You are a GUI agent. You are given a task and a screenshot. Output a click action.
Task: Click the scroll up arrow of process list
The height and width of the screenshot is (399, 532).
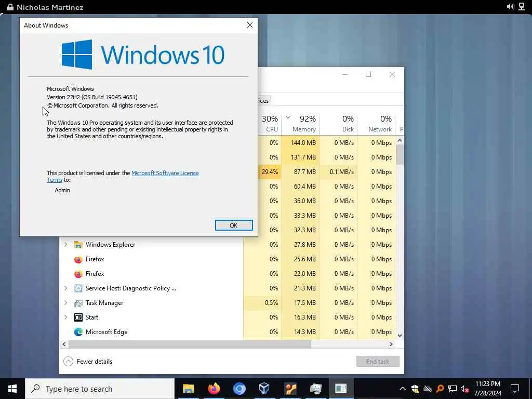400,140
